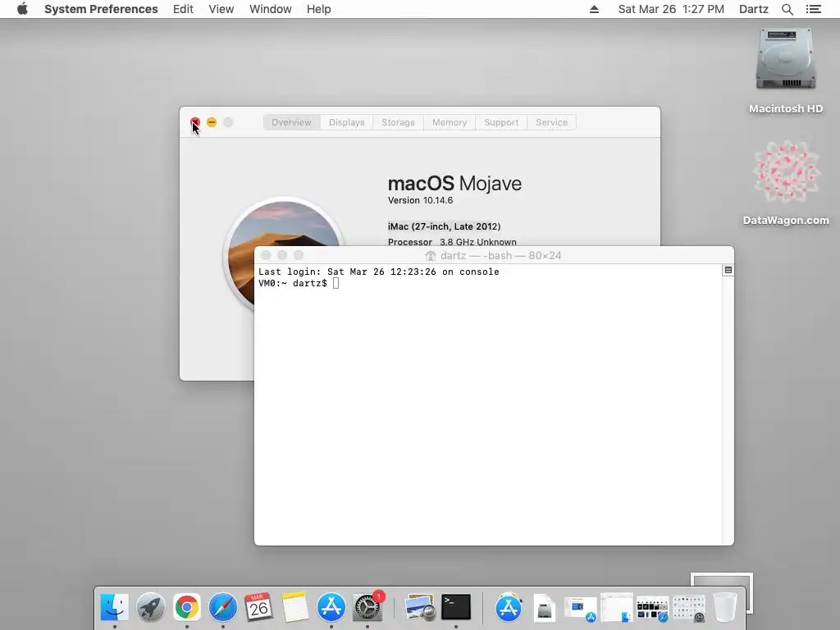Image resolution: width=840 pixels, height=630 pixels.
Task: Click the Terminal scroll-lock icon at top right
Action: pyautogui.click(x=728, y=270)
